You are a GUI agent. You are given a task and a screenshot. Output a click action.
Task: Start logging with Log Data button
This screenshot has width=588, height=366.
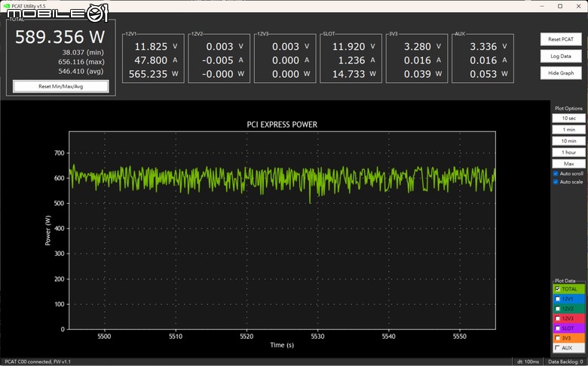pos(561,56)
